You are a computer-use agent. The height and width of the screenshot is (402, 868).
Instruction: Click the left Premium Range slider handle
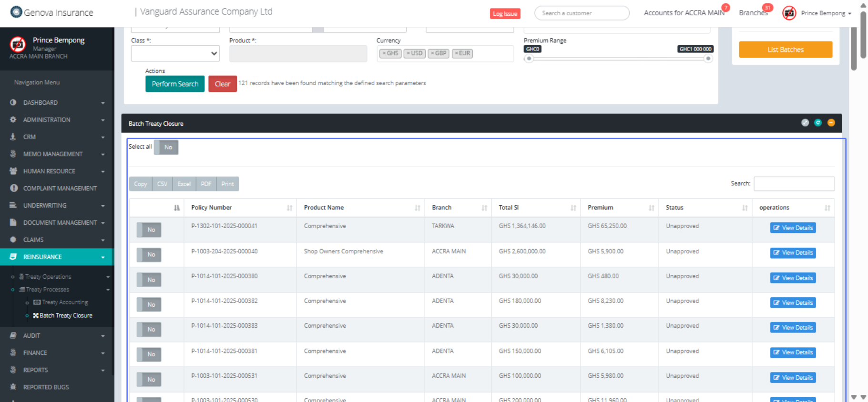coord(529,59)
